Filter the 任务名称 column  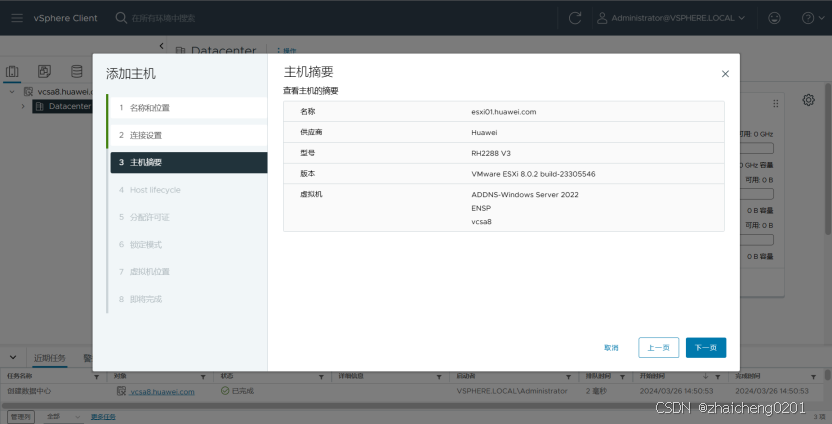click(x=97, y=377)
